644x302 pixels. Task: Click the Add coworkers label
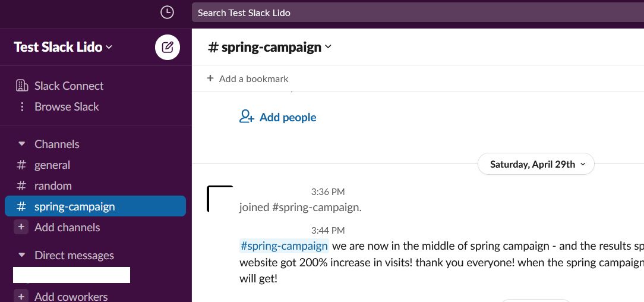click(x=71, y=296)
